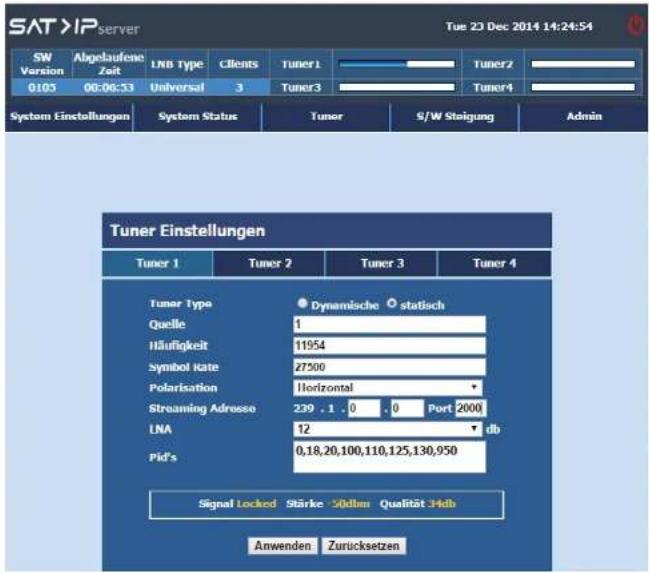This screenshot has height=573, width=649.
Task: Focus the Port field containing 2000
Action: [x=471, y=408]
